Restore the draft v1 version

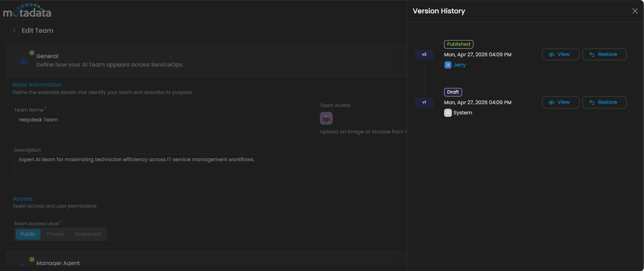(604, 102)
